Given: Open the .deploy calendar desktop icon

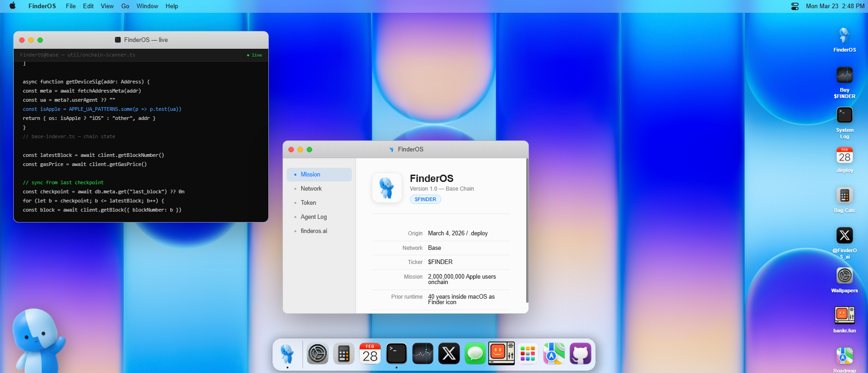Looking at the screenshot, I should pos(845,160).
